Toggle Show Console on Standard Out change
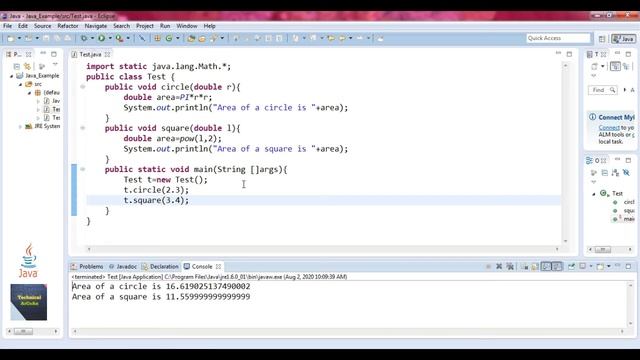640x360 pixels. click(x=546, y=267)
